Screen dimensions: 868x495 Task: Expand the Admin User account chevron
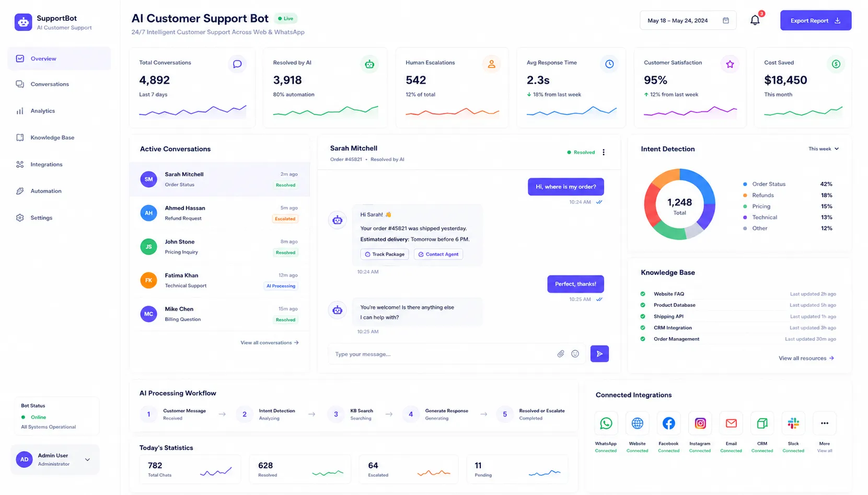[87, 459]
